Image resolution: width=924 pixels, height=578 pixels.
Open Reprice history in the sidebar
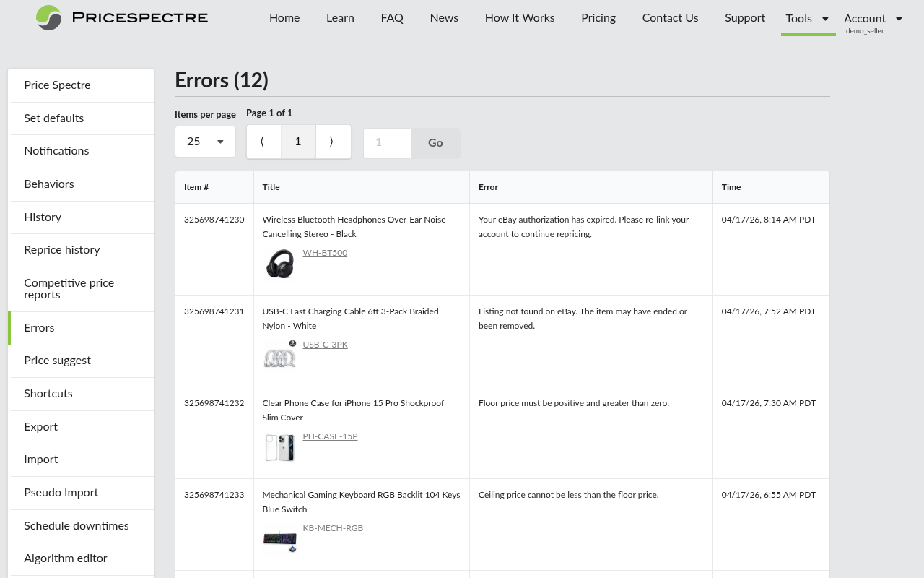coord(61,250)
